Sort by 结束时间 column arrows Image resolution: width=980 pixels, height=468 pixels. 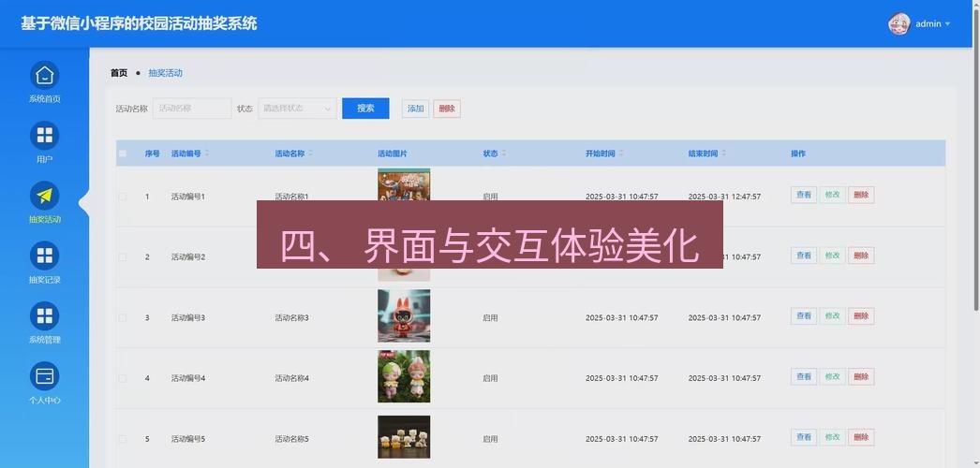(723, 154)
